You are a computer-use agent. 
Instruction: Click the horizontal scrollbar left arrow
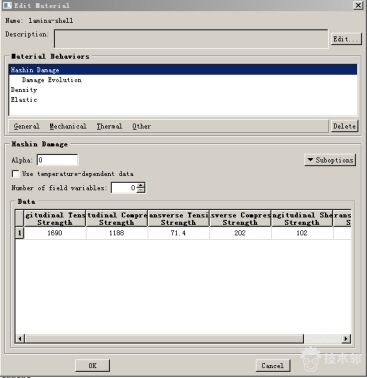[20, 339]
